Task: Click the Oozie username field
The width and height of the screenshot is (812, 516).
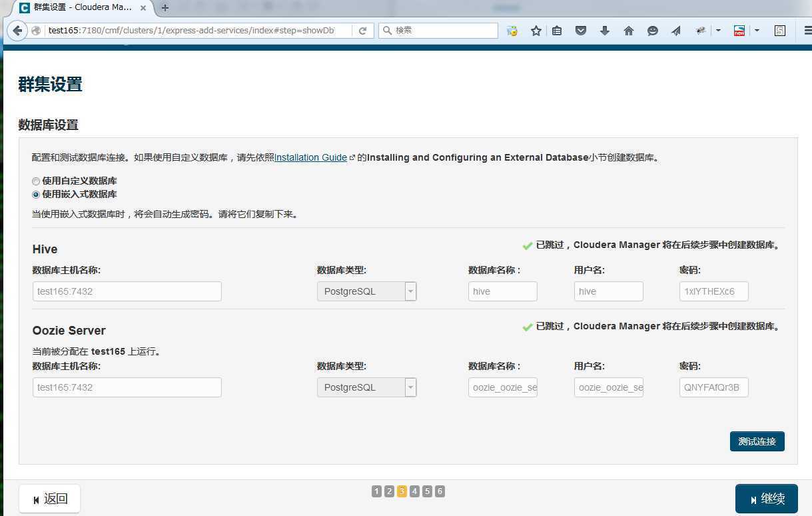Action: click(608, 387)
